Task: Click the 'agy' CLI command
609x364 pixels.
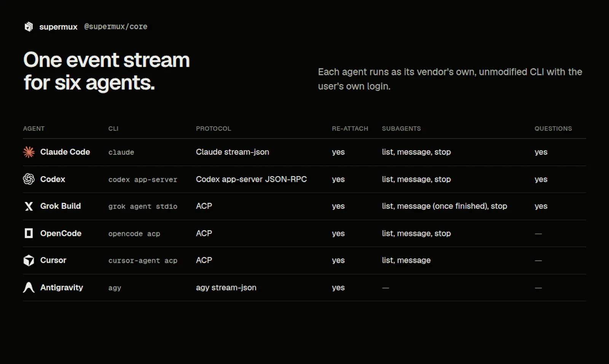Action: [115, 288]
